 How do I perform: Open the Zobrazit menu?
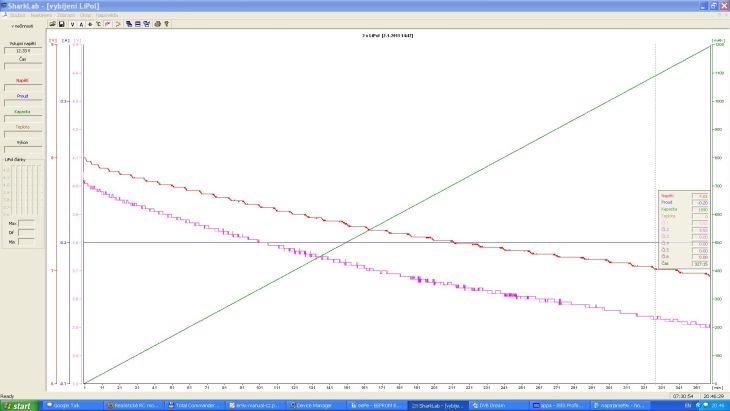66,15
